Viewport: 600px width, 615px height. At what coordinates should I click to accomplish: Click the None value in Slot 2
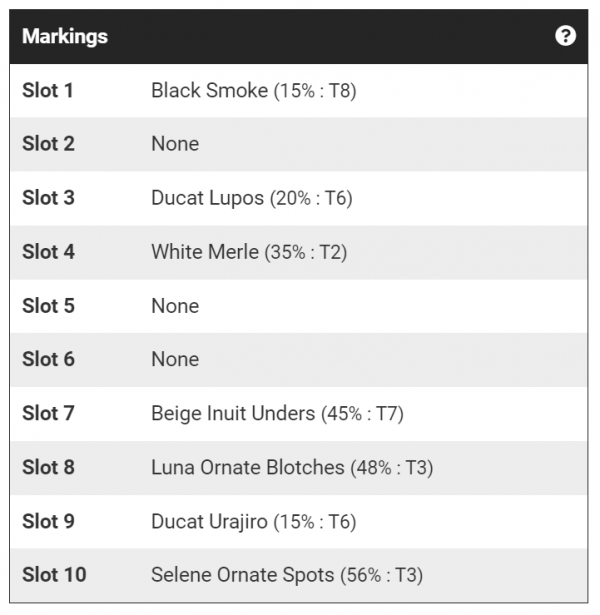coord(175,144)
